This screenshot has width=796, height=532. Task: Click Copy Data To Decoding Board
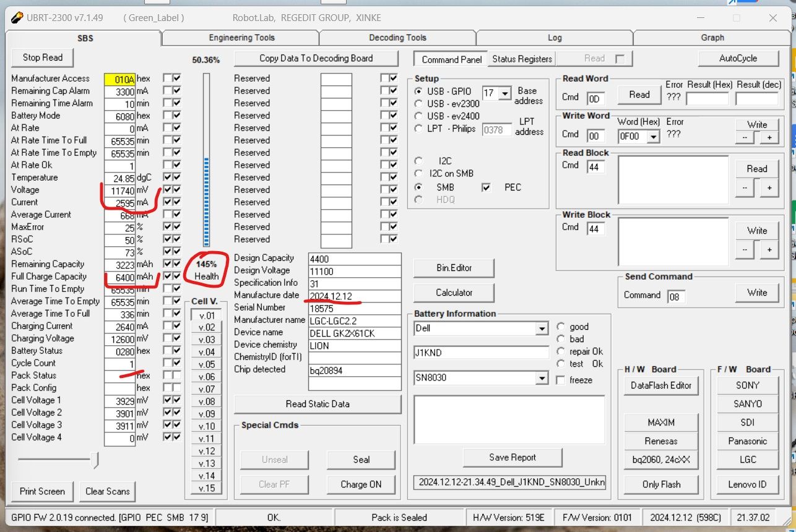pyautogui.click(x=316, y=58)
